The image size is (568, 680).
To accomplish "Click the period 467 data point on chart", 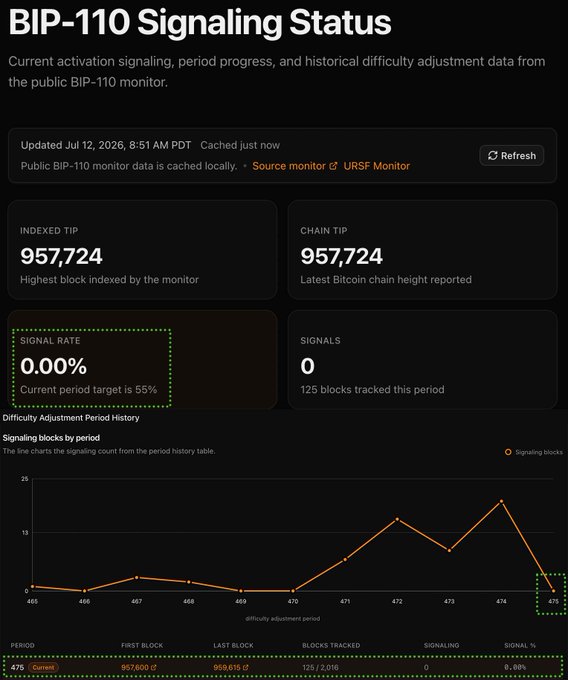I will (x=137, y=578).
